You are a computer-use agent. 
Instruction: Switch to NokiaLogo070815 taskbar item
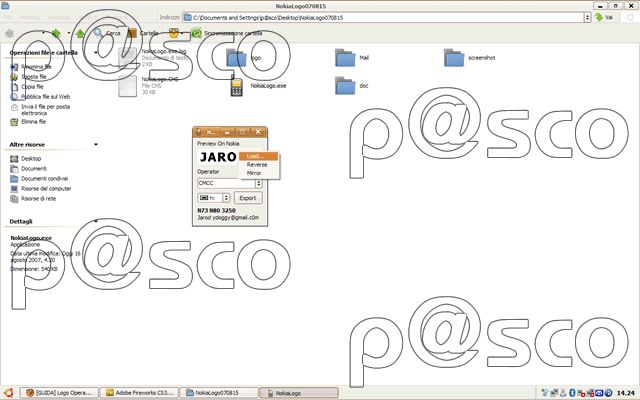(219, 393)
